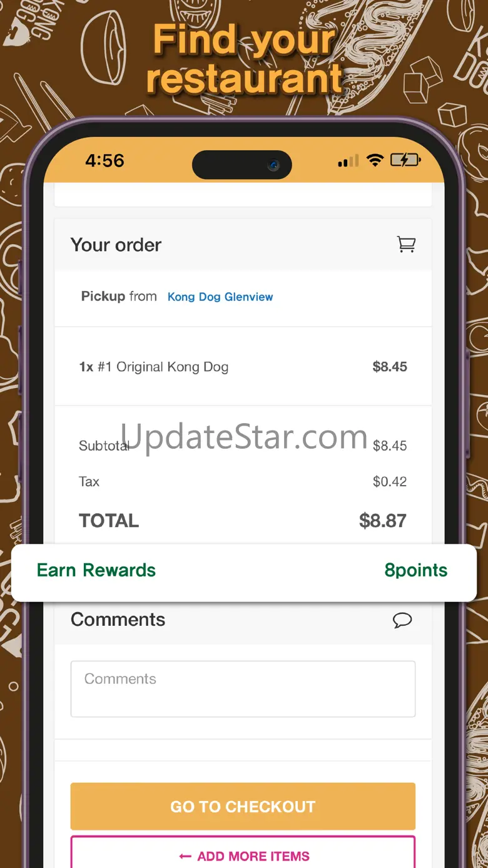Click the speech bubble comments icon

(402, 620)
